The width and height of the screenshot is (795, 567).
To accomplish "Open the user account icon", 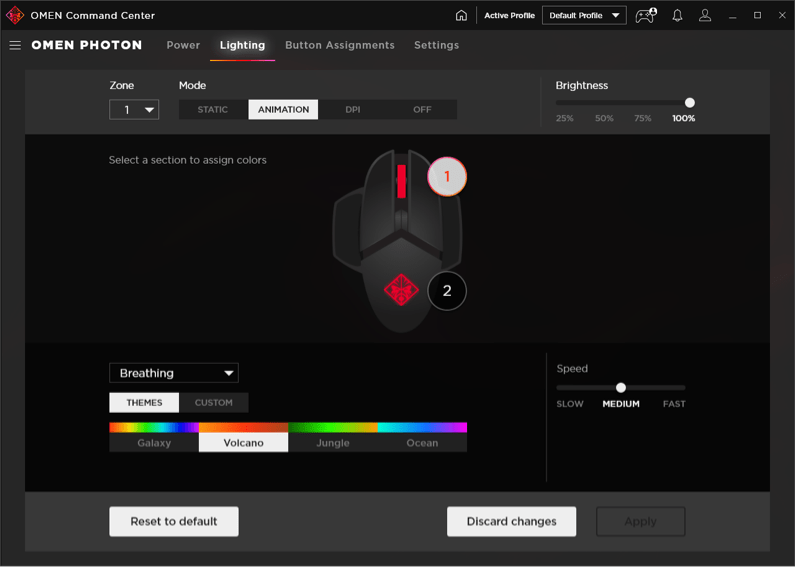I will (x=705, y=16).
